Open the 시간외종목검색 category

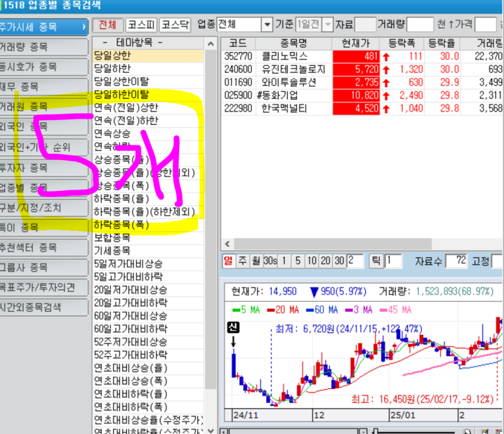(x=43, y=308)
